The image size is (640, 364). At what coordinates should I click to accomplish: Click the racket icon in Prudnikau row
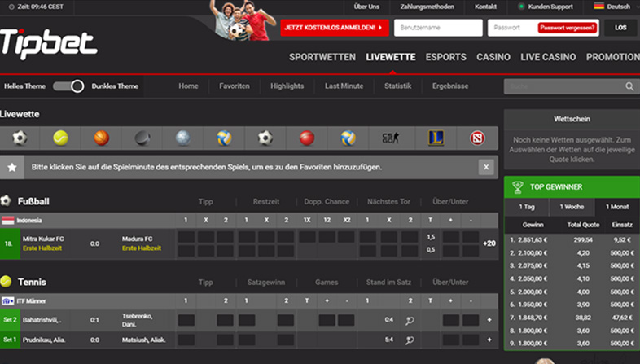pyautogui.click(x=410, y=340)
